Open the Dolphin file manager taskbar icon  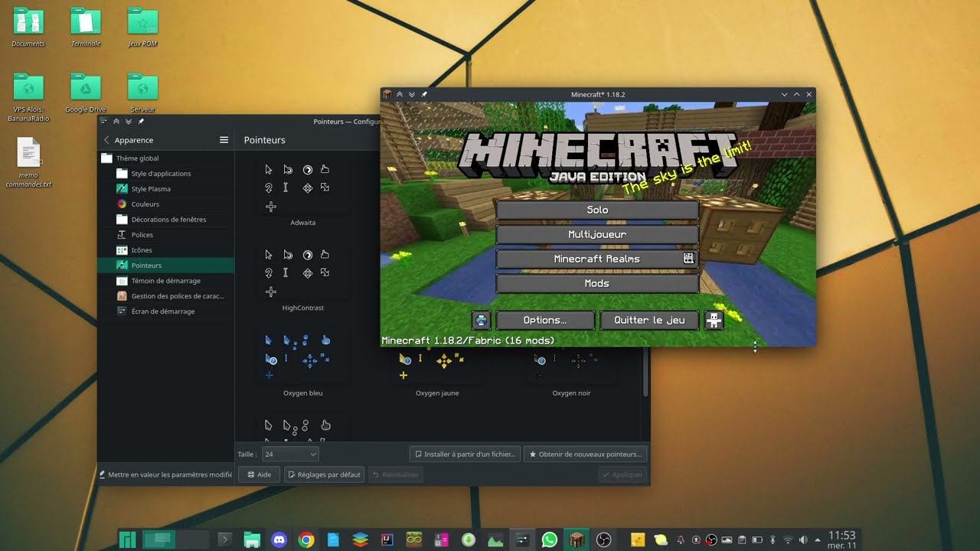(252, 540)
